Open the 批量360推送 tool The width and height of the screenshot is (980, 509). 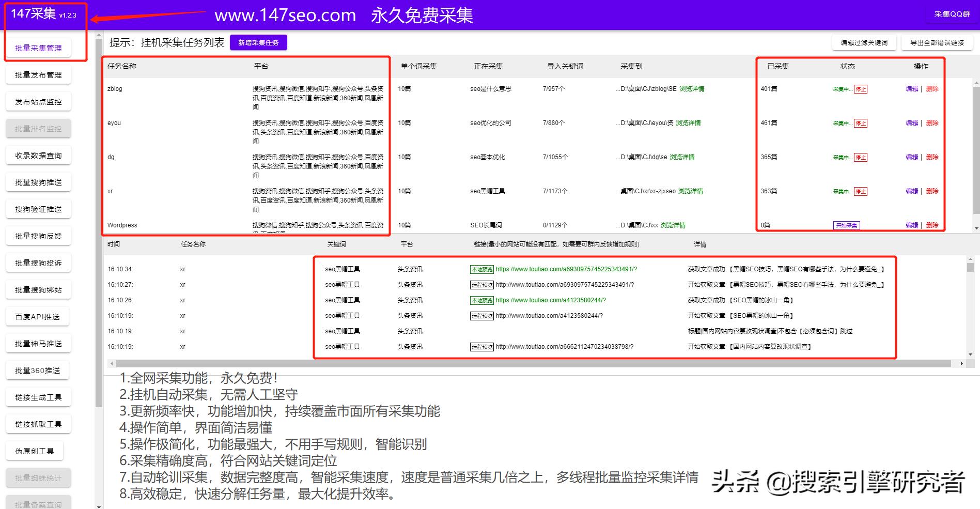(37, 370)
